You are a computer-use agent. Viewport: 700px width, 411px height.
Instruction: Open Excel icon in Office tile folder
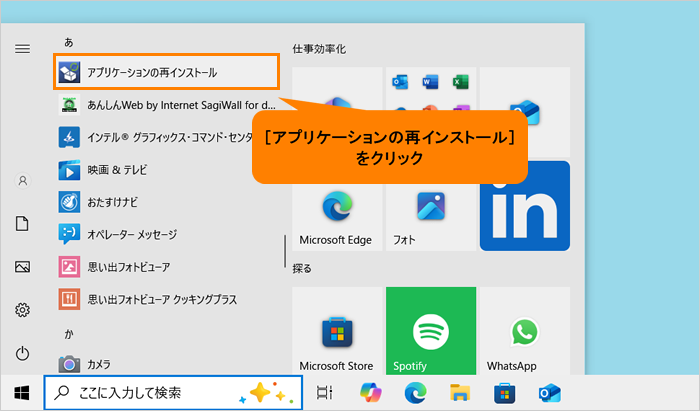tap(460, 82)
